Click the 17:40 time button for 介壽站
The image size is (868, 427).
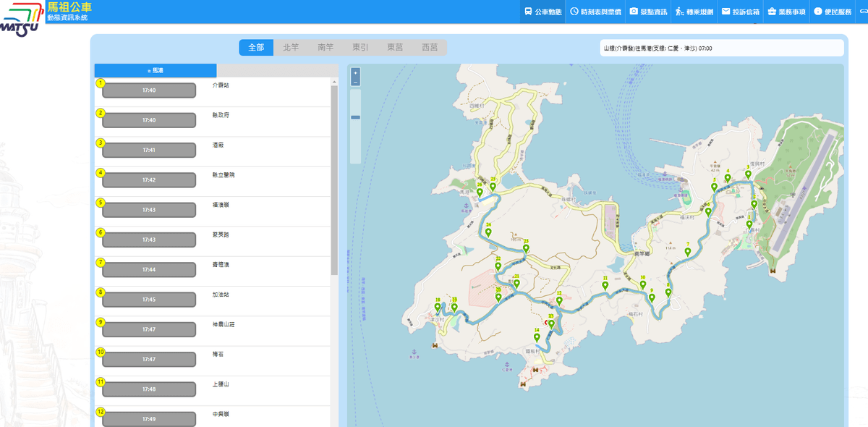click(149, 90)
